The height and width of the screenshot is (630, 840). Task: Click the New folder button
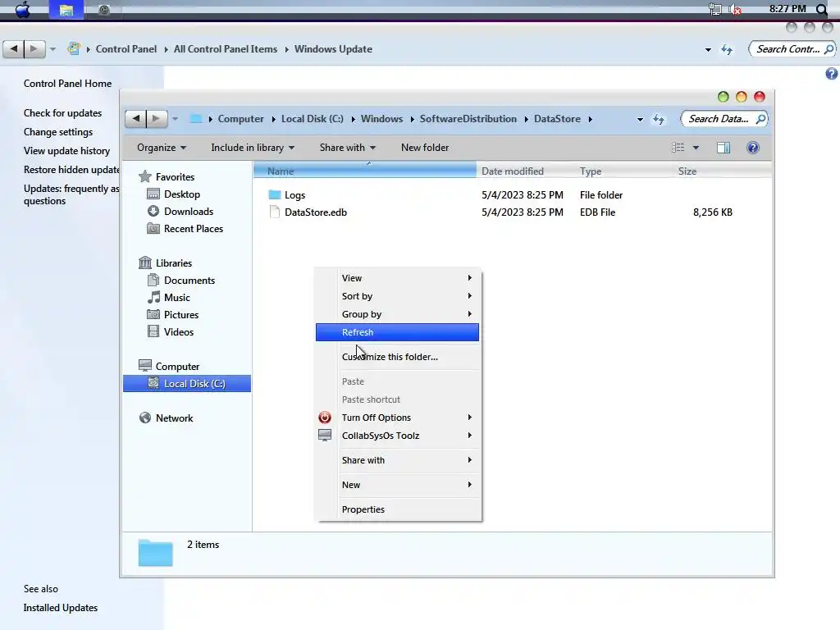pos(425,148)
